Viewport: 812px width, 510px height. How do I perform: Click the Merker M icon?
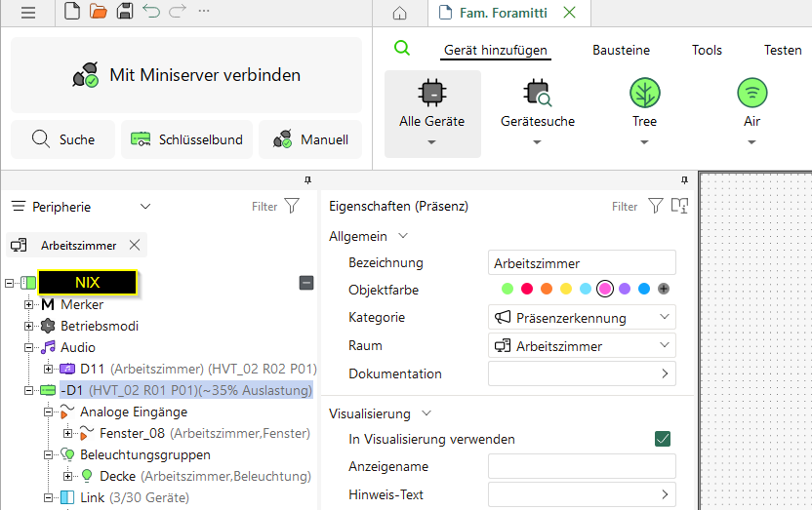pos(48,304)
